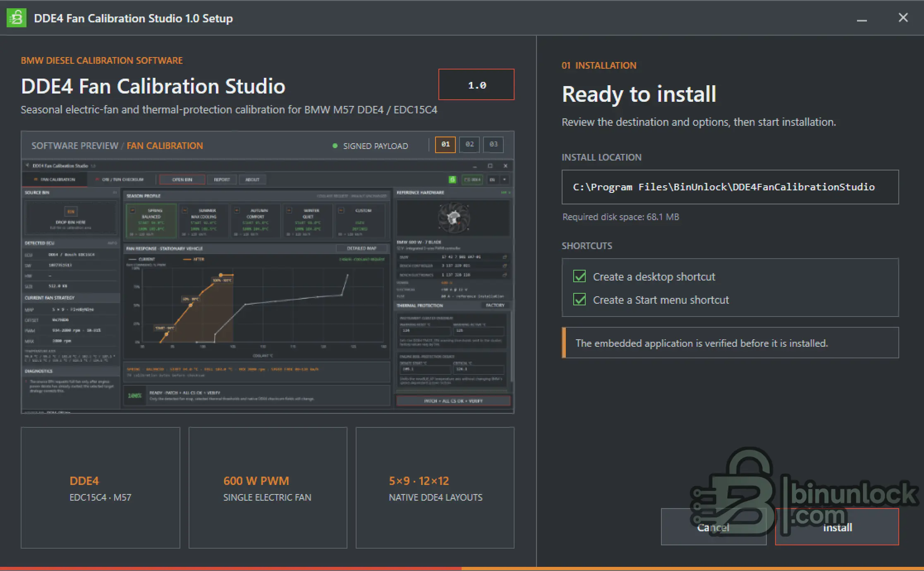Close the DDE4 Setup window
This screenshot has height=571, width=924.
pyautogui.click(x=903, y=18)
